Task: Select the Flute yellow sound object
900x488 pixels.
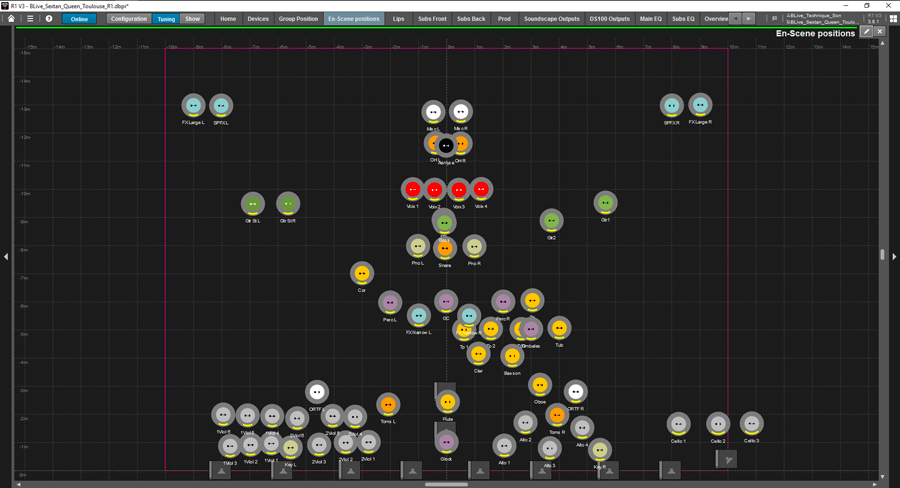Action: 448,402
